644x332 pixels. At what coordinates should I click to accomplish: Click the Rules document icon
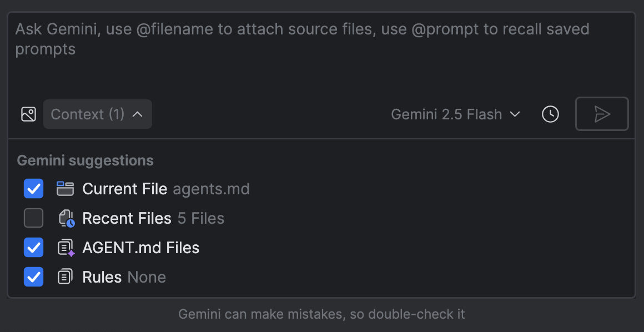point(66,277)
